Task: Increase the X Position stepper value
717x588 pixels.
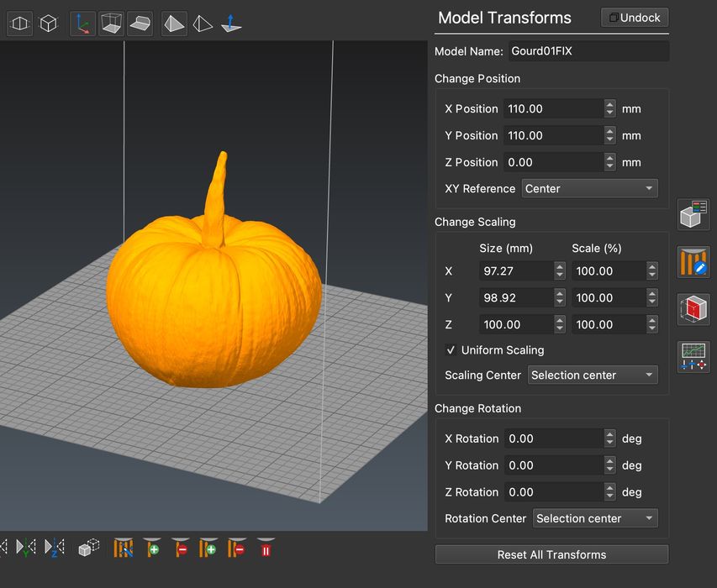Action: pos(609,105)
